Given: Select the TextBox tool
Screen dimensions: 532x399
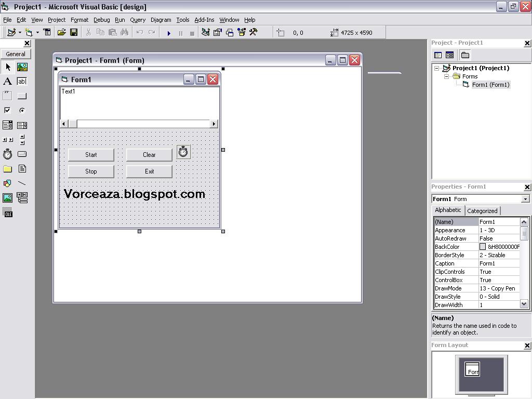Looking at the screenshot, I should 22,82.
